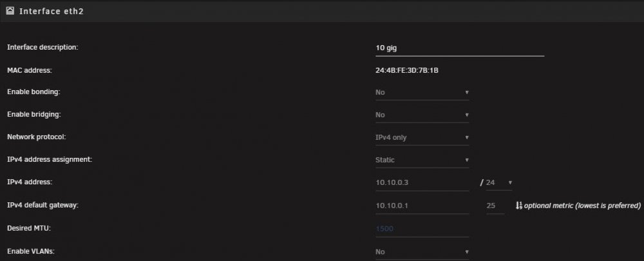
Task: Open the Enable bonding dropdown
Action: pyautogui.click(x=422, y=93)
